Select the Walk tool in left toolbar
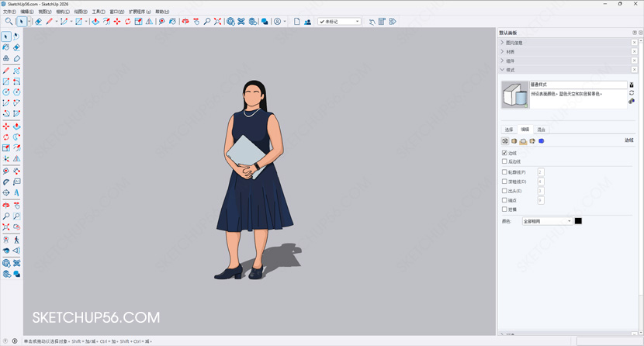The image size is (644, 346). tap(16, 240)
